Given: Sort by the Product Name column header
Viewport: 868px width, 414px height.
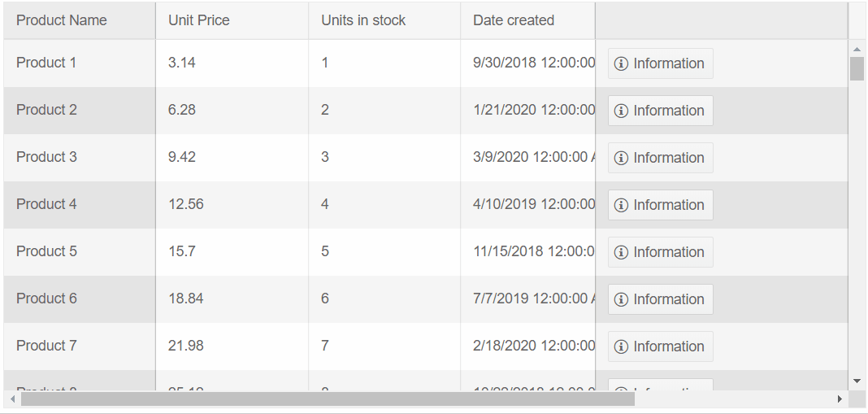Looking at the screenshot, I should tap(62, 20).
